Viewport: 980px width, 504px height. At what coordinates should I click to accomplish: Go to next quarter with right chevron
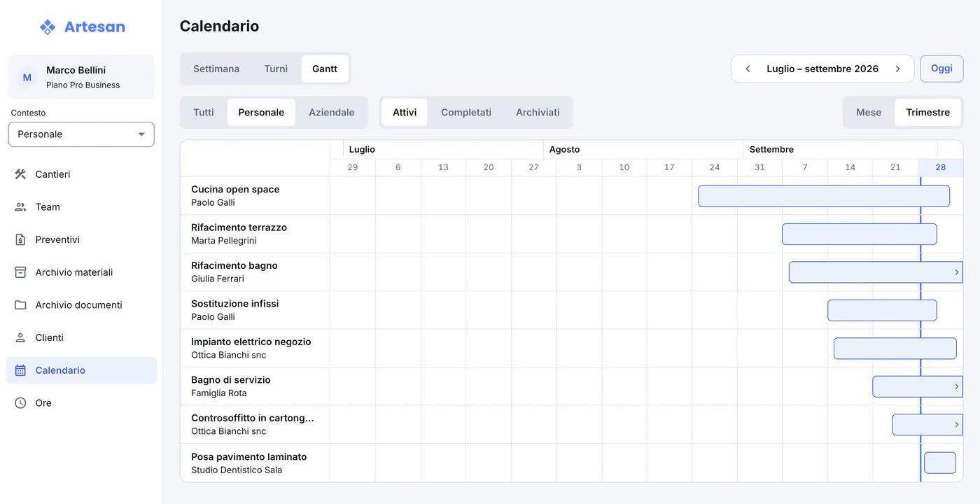897,69
